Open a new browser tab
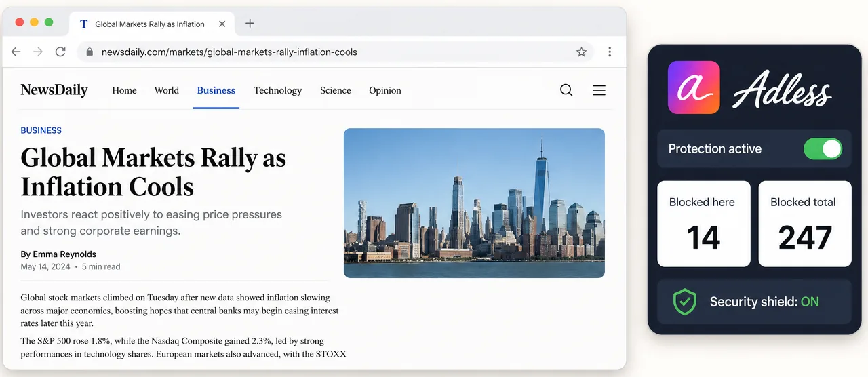This screenshot has width=868, height=377. pyautogui.click(x=250, y=24)
